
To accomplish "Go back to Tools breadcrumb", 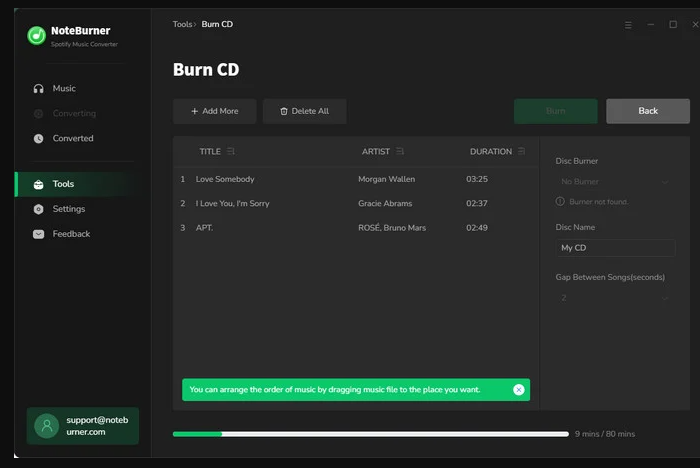I will coord(182,24).
